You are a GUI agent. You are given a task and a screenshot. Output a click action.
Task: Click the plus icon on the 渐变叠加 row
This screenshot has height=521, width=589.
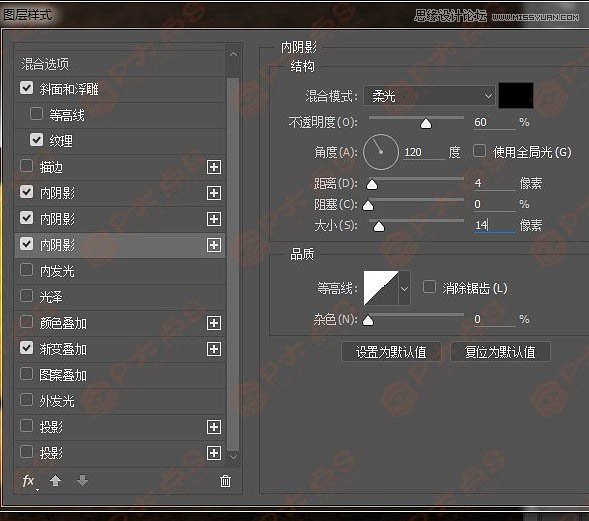(x=214, y=349)
